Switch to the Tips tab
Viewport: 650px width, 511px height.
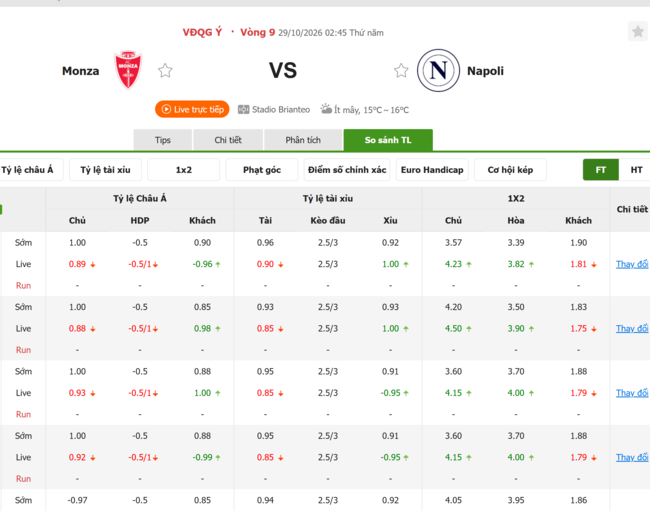pyautogui.click(x=162, y=140)
